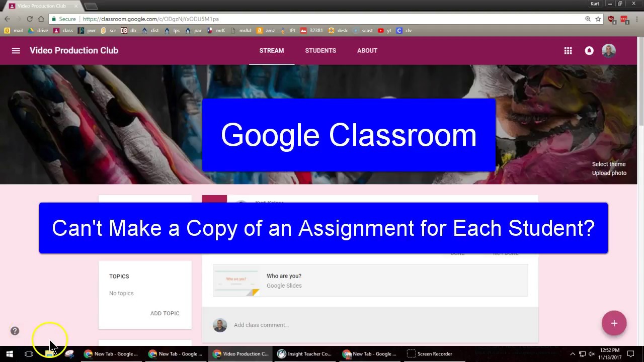Switch to the STUDENTS tab
Image resolution: width=644 pixels, height=362 pixels.
click(x=320, y=50)
